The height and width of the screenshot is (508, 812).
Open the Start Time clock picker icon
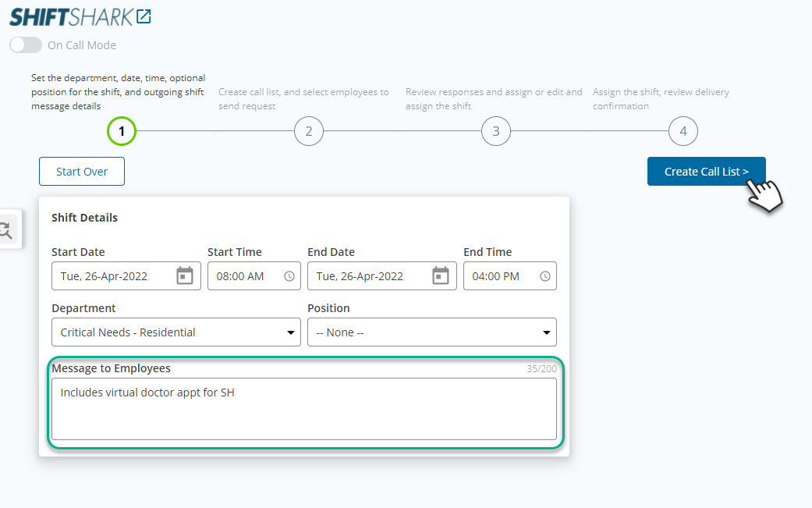[x=289, y=276]
